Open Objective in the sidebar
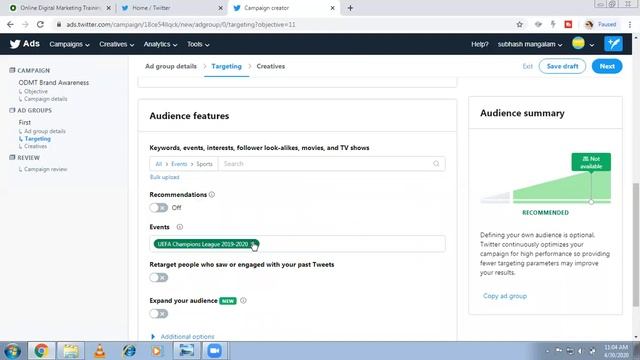 click(x=36, y=91)
